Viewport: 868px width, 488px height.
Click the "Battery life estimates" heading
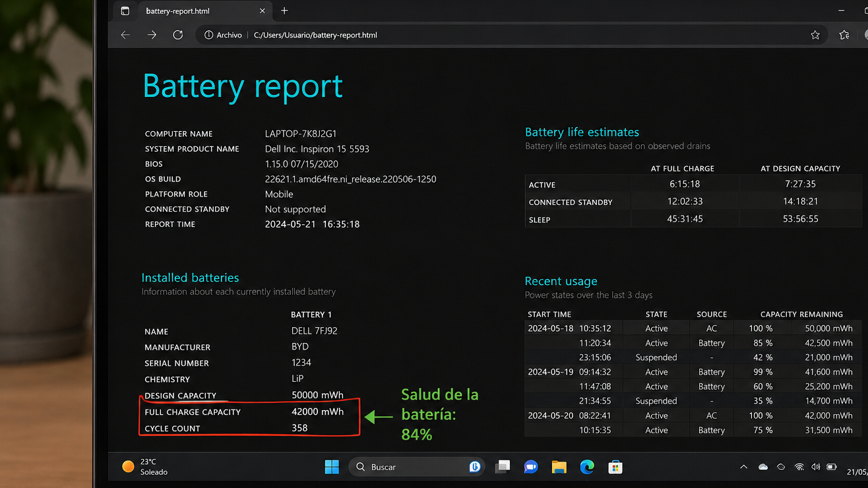click(582, 132)
